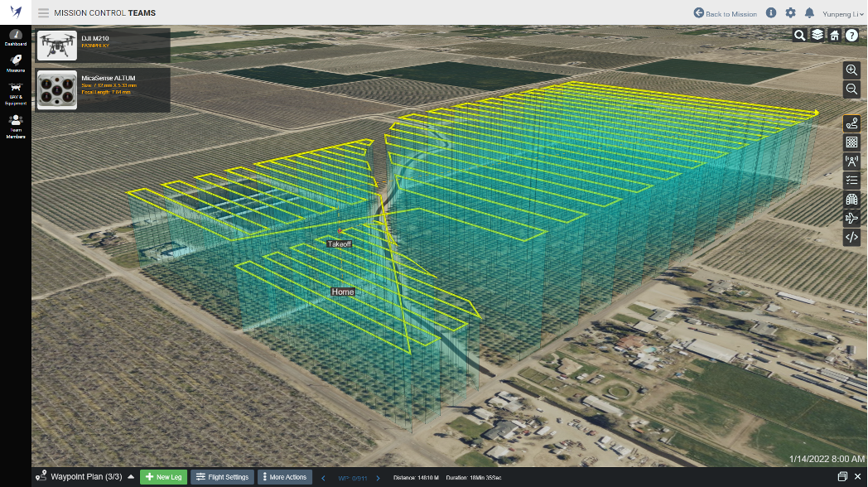868x487 pixels.
Task: Click the home view icon on map
Action: point(834,36)
